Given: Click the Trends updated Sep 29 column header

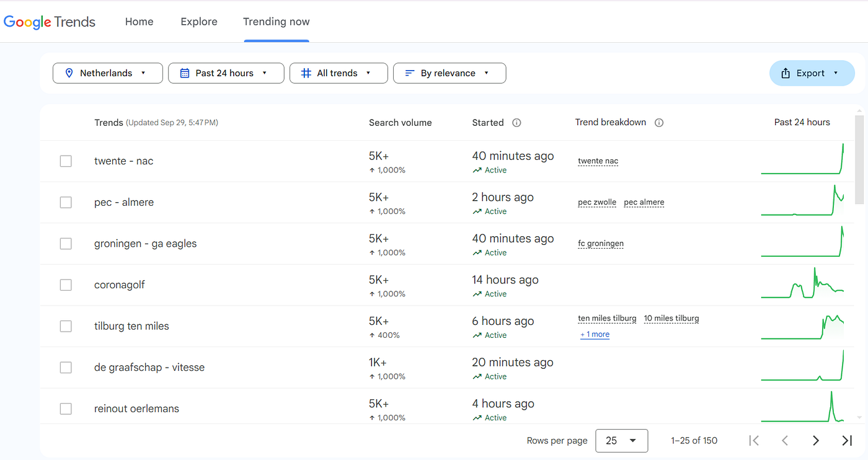Looking at the screenshot, I should click(x=156, y=123).
